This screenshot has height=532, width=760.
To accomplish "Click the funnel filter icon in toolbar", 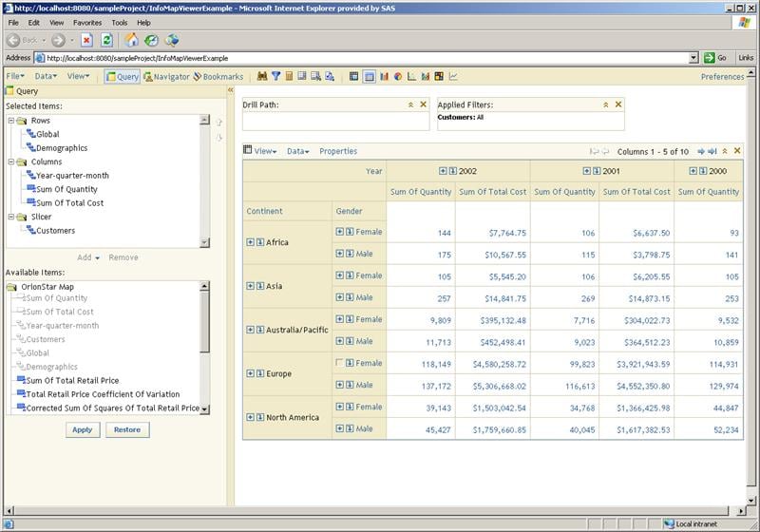I will [x=275, y=77].
